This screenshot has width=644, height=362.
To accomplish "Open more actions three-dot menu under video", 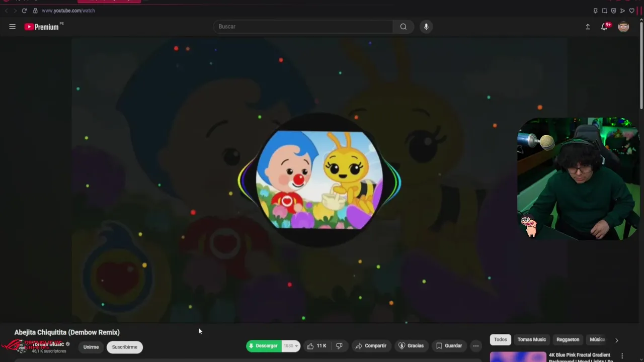I will point(475,346).
